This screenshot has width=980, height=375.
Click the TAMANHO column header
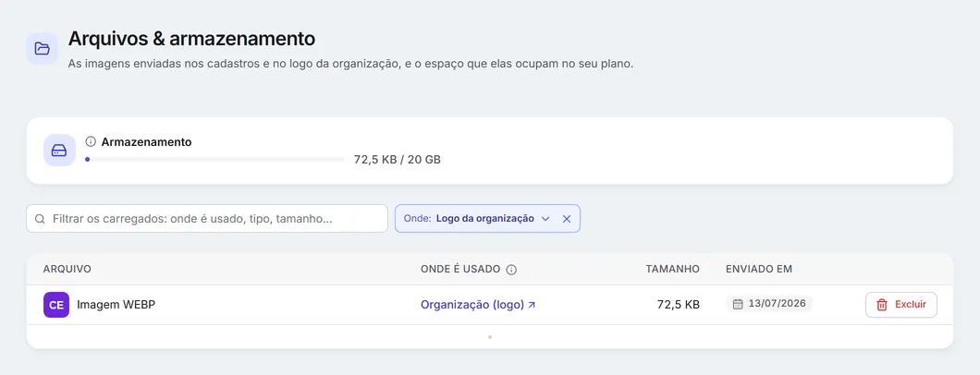pyautogui.click(x=672, y=269)
